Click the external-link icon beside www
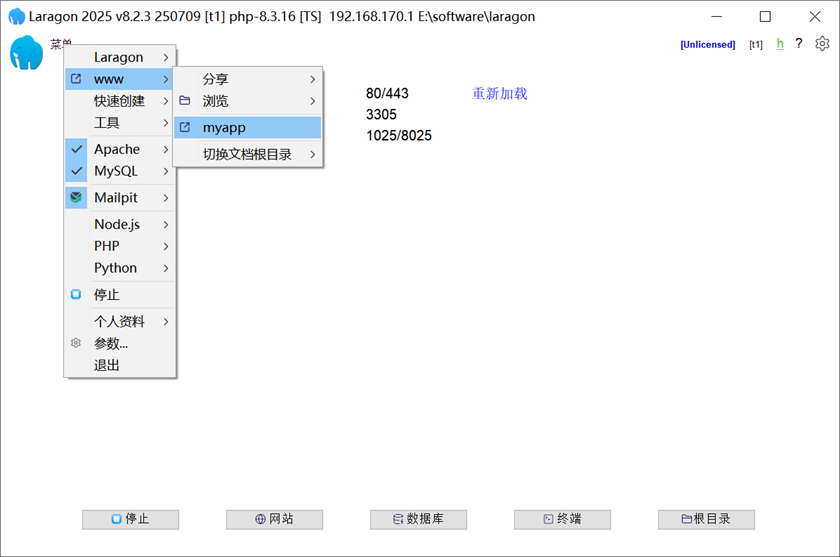This screenshot has width=840, height=557. pos(76,79)
